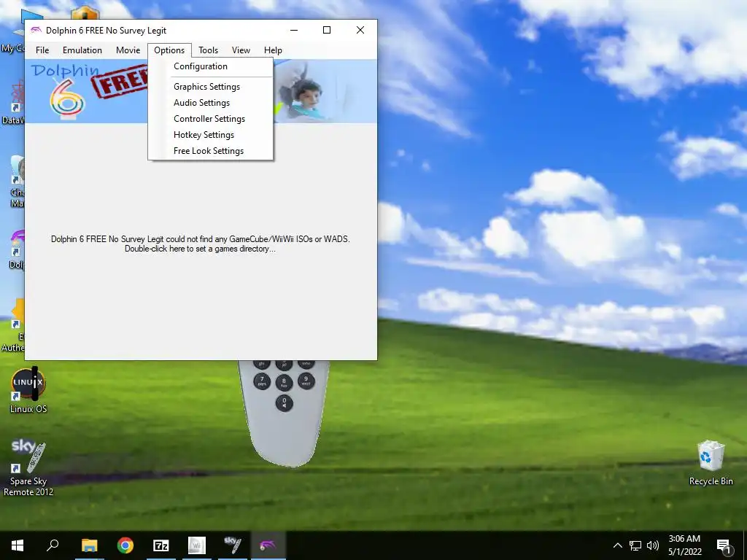The image size is (747, 560).
Task: Select the Recycle Bin desktop icon
Action: click(x=711, y=463)
